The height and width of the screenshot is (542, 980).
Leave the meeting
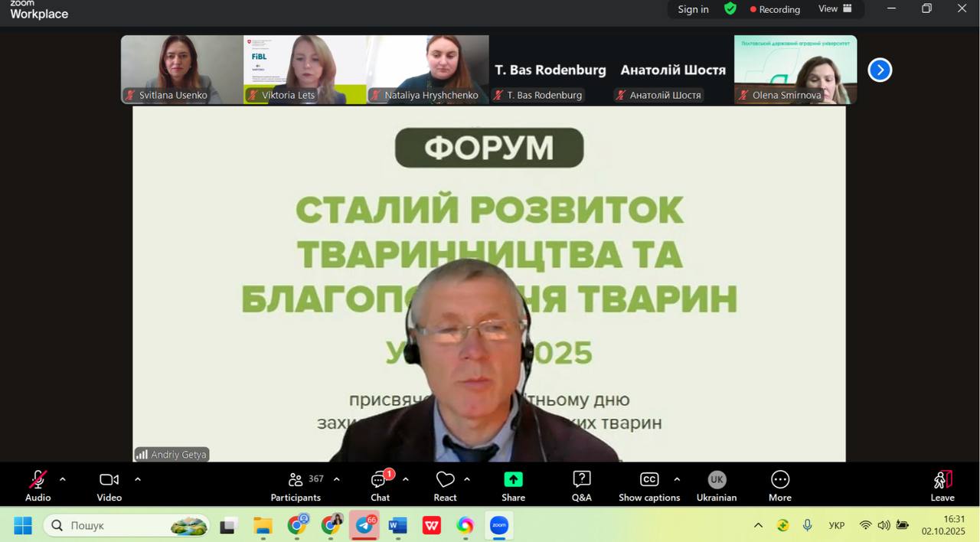[942, 486]
